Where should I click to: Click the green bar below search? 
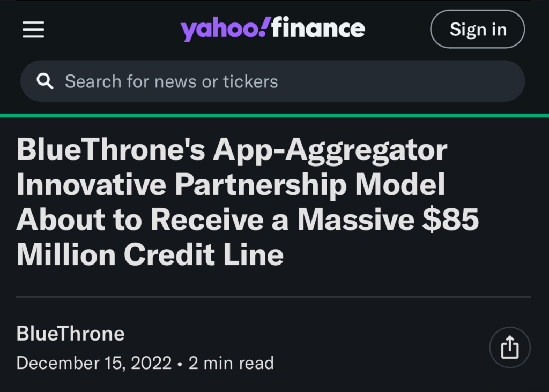274,115
